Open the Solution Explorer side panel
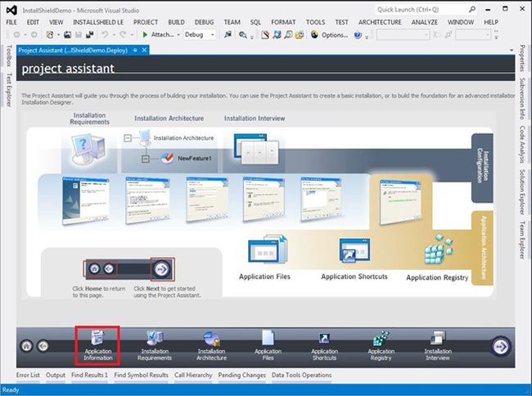This screenshot has height=396, width=532. [x=522, y=192]
